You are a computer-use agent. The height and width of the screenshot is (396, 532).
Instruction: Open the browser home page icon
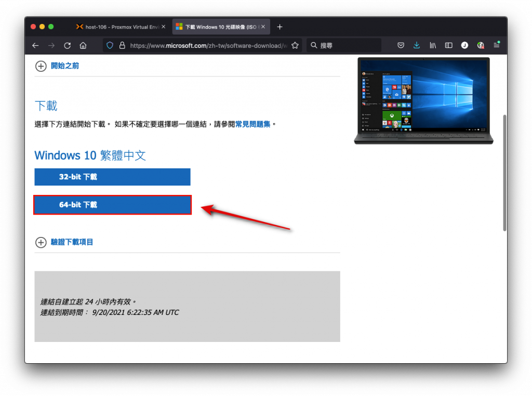(x=83, y=45)
